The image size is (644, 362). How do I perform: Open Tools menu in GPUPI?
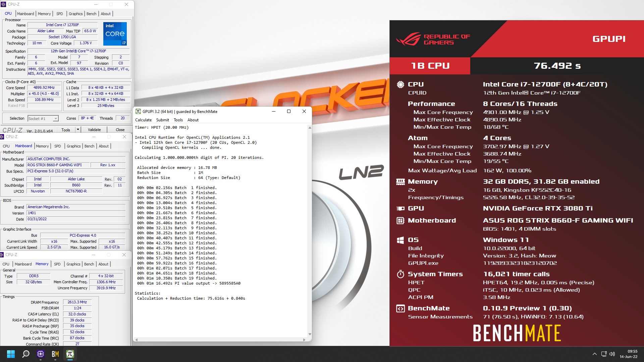point(178,120)
